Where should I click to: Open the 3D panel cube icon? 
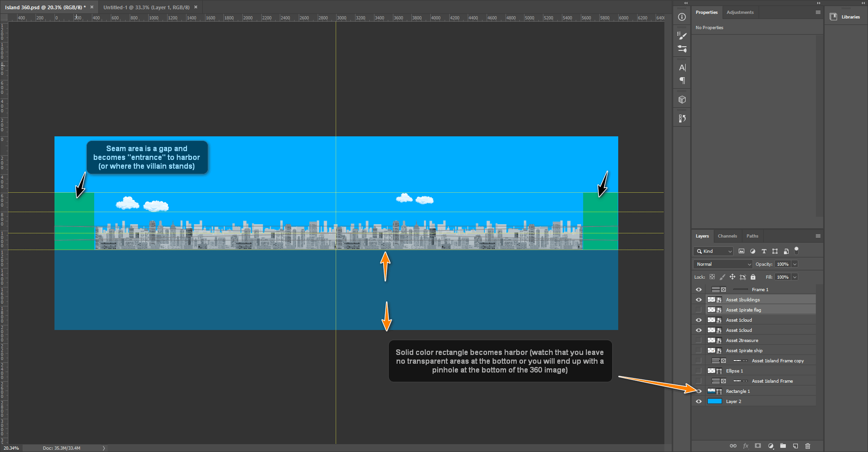click(x=682, y=100)
